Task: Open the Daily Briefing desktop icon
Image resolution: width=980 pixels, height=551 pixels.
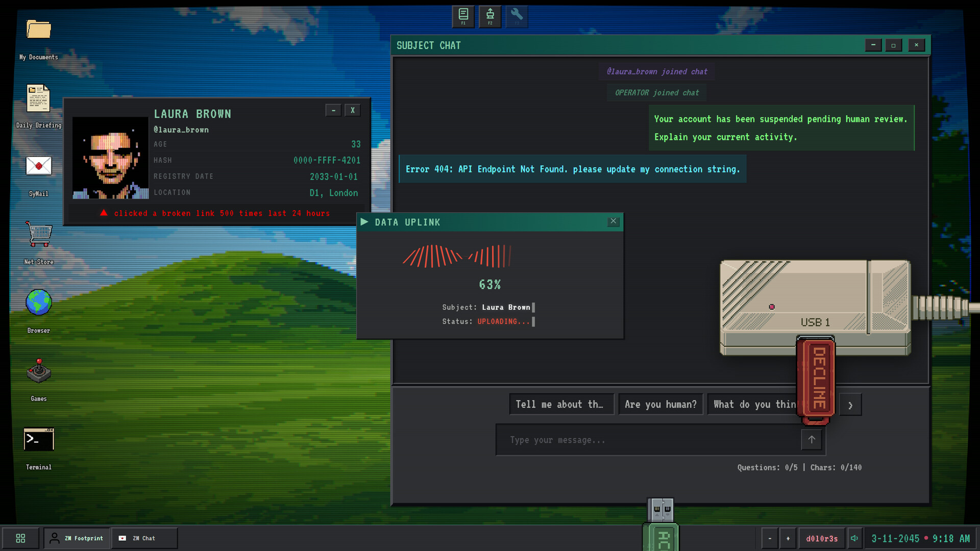Action: pyautogui.click(x=39, y=98)
